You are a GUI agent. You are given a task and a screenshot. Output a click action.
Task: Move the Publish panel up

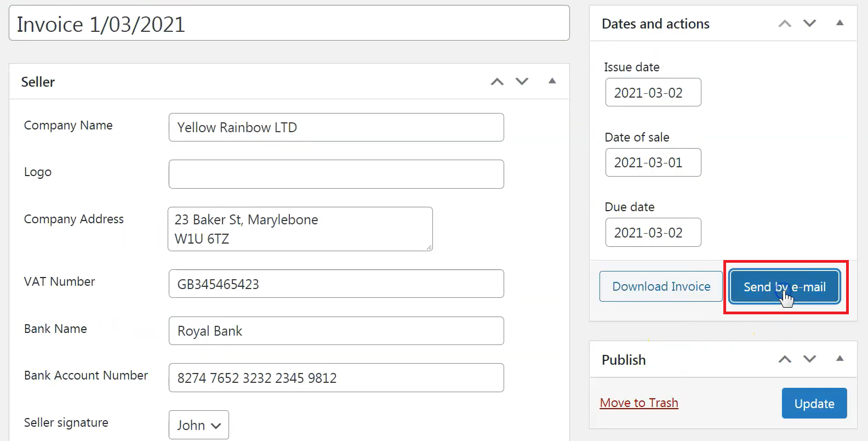tap(785, 359)
